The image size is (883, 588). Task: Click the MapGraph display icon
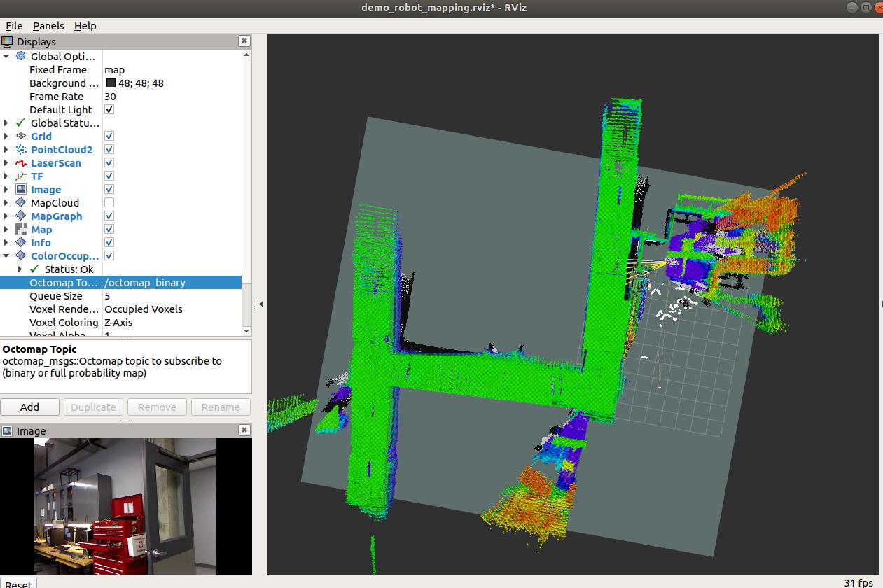(21, 216)
